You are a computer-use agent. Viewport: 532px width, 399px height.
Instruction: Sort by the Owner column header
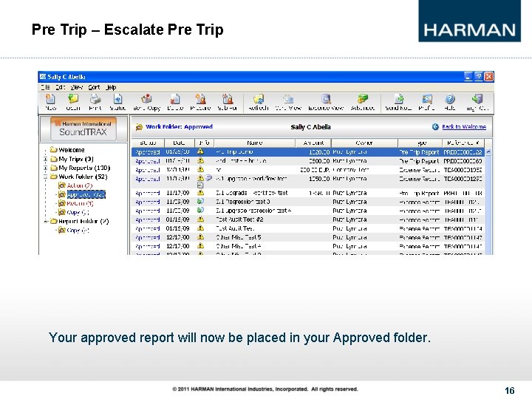coord(364,143)
